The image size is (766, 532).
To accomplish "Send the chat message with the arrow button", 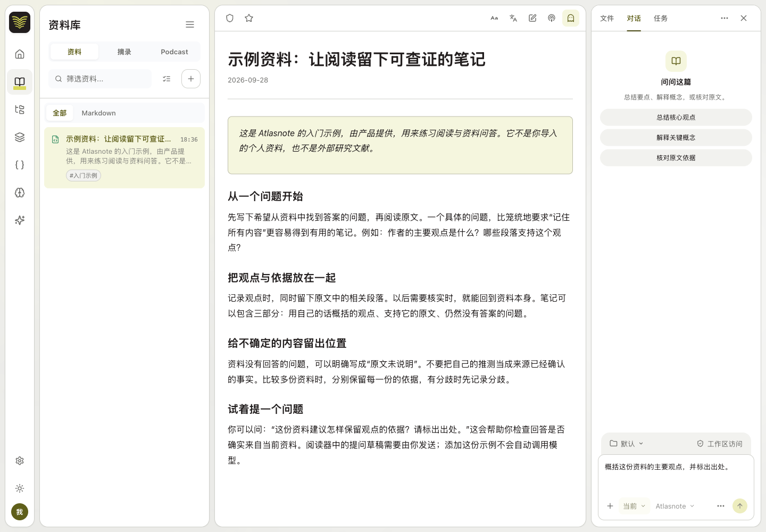I will [x=740, y=506].
